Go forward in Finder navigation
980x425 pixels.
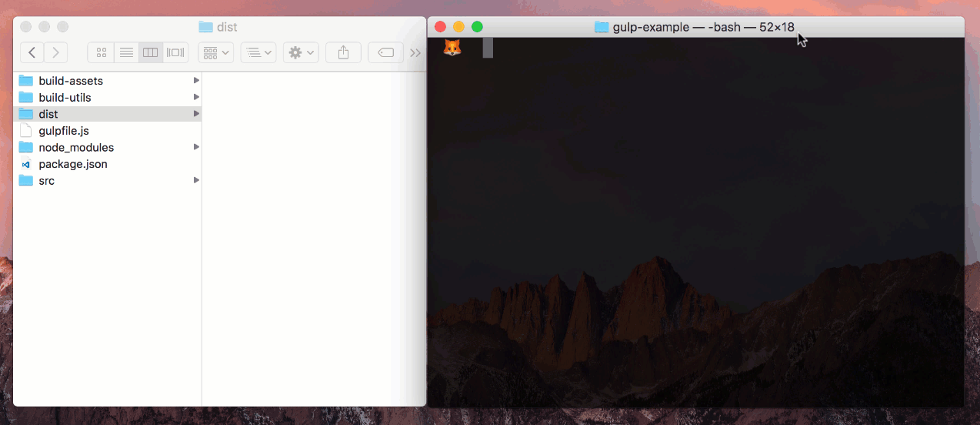click(x=55, y=52)
